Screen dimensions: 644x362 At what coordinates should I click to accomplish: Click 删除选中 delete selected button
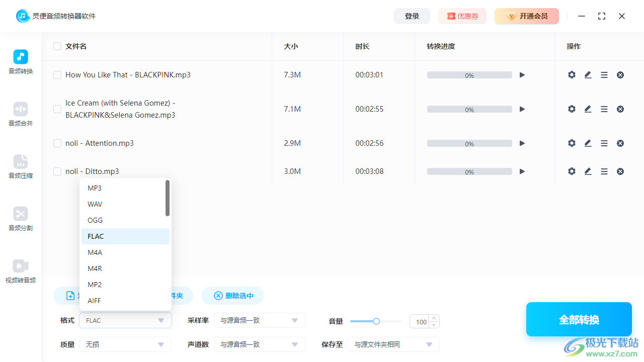coord(232,296)
